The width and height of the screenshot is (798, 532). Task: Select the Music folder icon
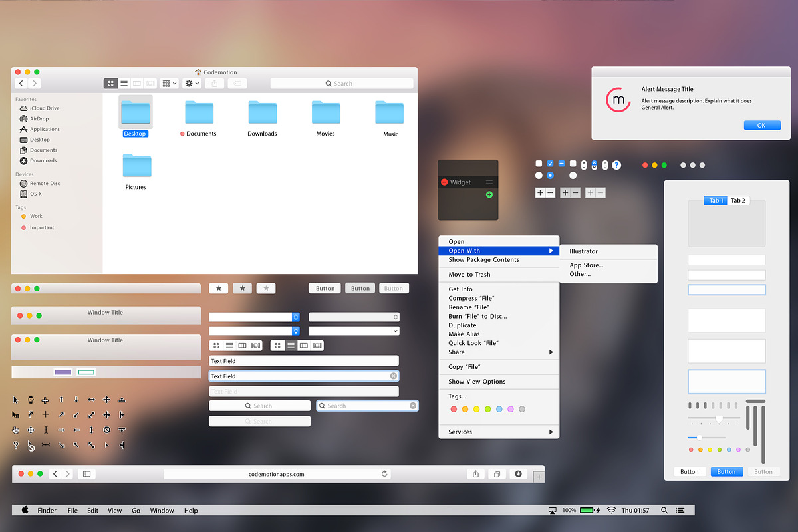click(390, 113)
